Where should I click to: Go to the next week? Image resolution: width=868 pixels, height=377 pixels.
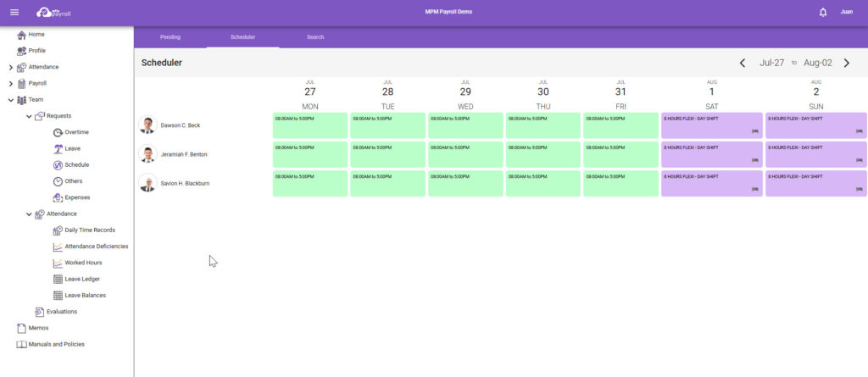pos(847,63)
